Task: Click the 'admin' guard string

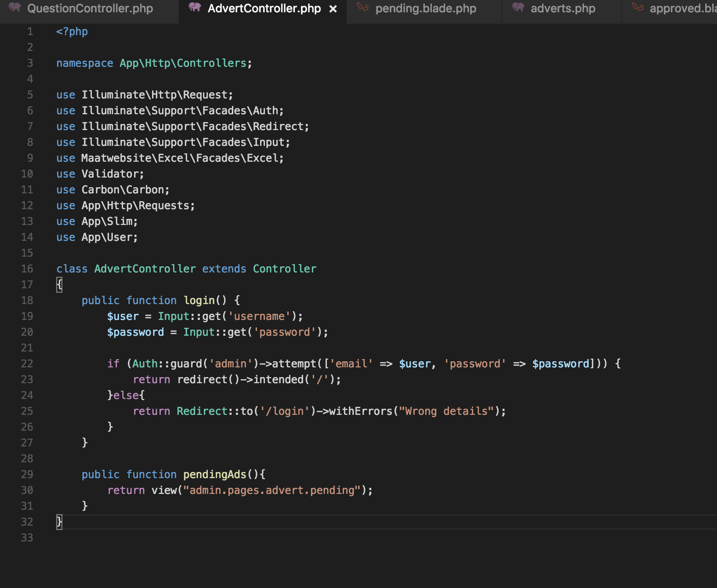Action: (x=231, y=364)
